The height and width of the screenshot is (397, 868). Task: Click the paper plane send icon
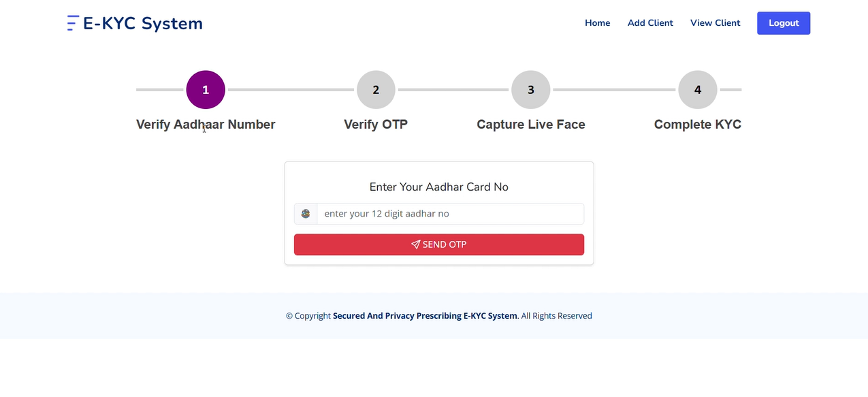[x=415, y=244]
